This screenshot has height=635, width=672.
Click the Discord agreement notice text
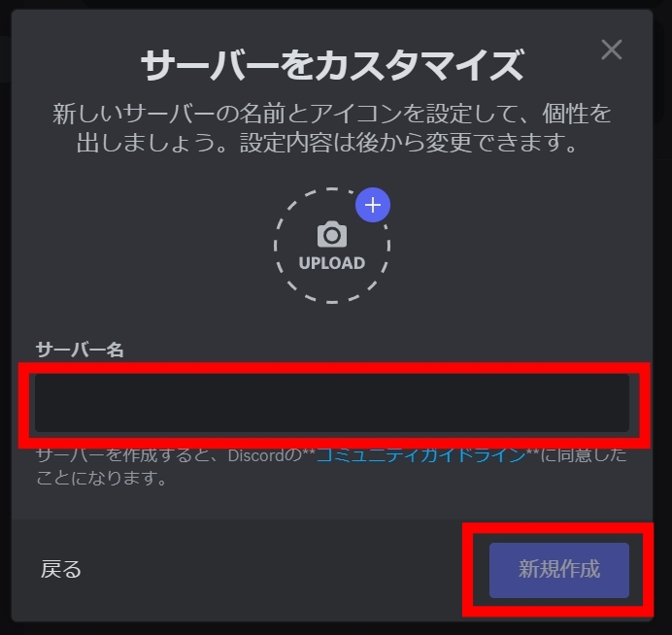click(331, 467)
